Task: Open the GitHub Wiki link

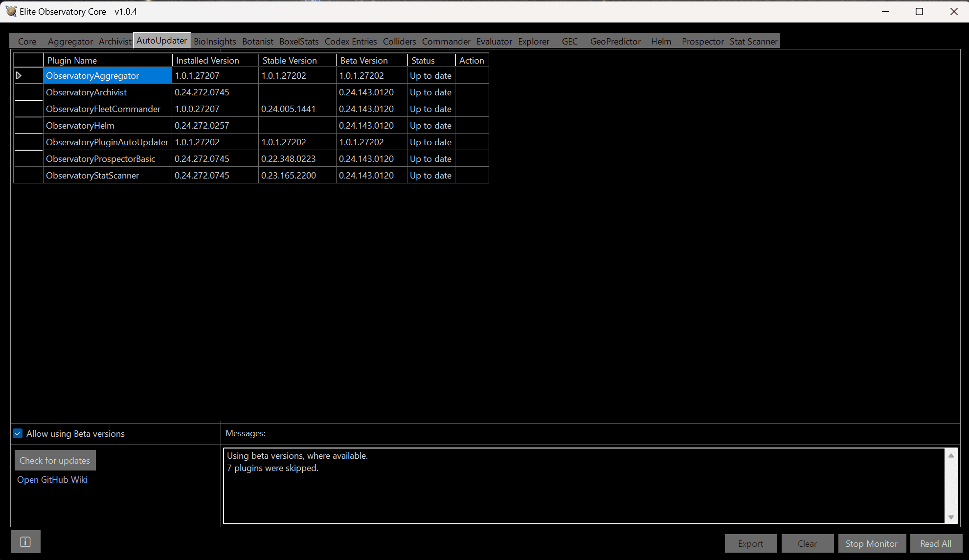Action: pyautogui.click(x=52, y=480)
